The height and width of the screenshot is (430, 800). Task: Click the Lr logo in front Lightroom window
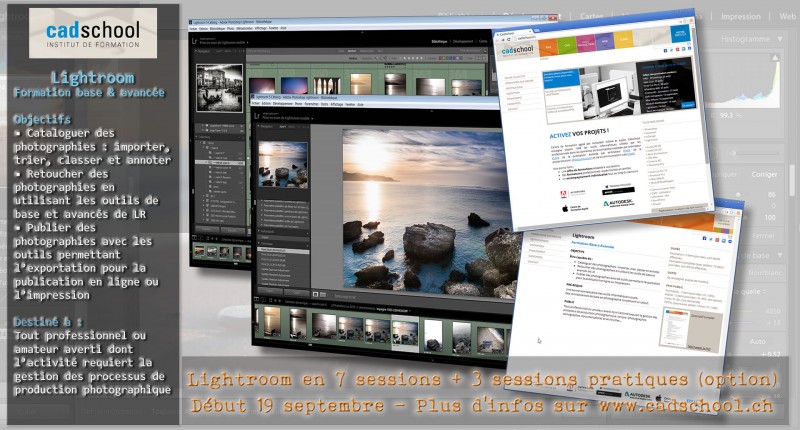point(257,116)
